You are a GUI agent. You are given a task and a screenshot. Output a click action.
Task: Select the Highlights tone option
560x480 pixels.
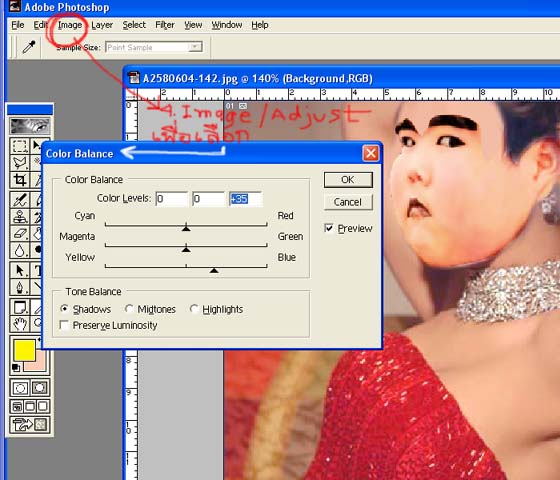point(194,309)
